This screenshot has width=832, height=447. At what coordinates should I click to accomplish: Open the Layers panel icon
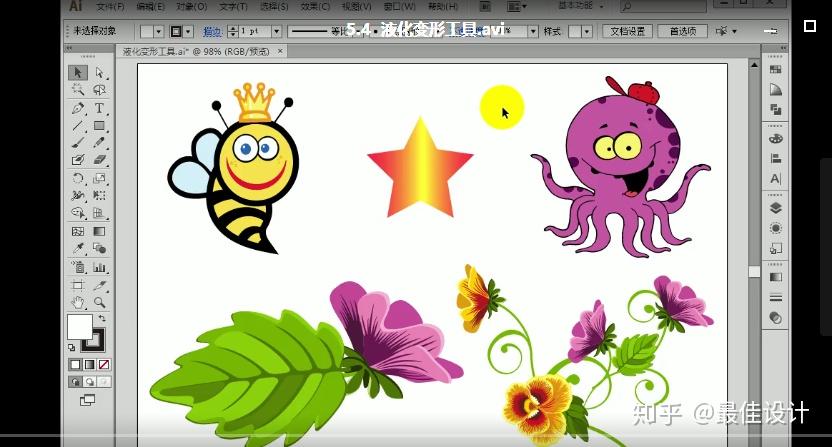coord(775,208)
